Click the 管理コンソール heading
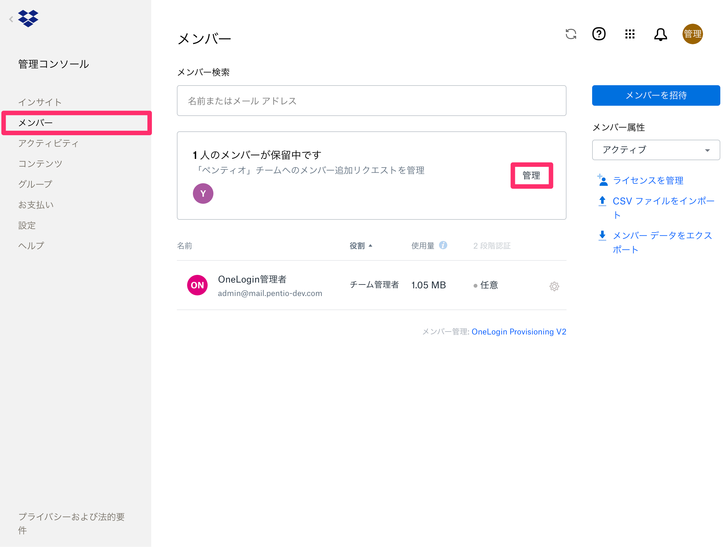728x560 pixels. pos(53,64)
